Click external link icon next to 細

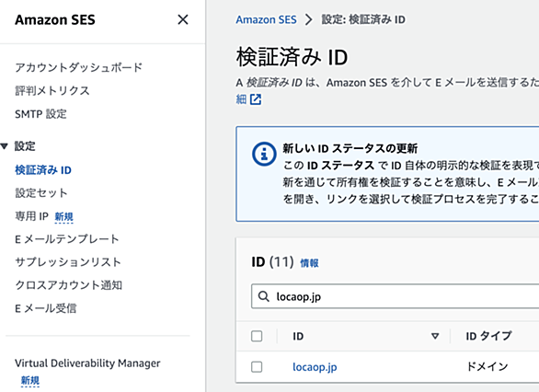pos(256,99)
